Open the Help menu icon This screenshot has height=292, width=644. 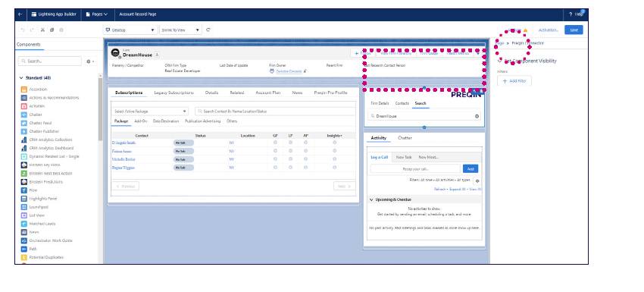point(571,14)
